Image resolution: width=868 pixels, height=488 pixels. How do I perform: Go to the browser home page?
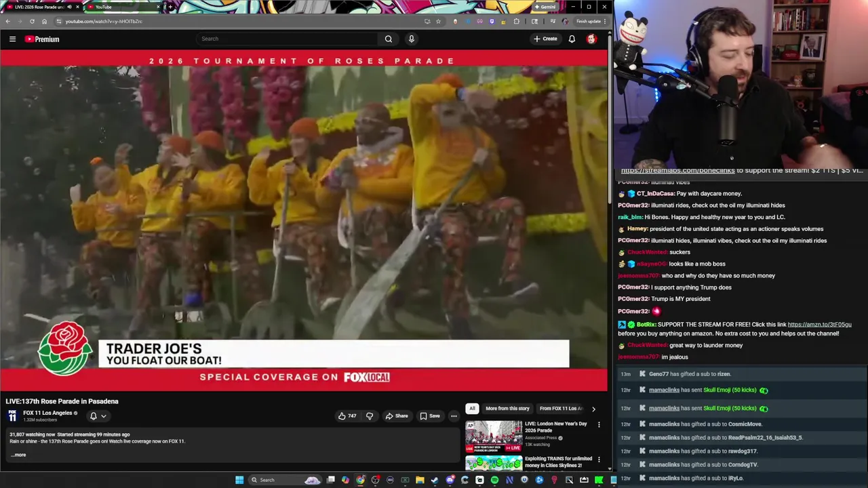(44, 21)
